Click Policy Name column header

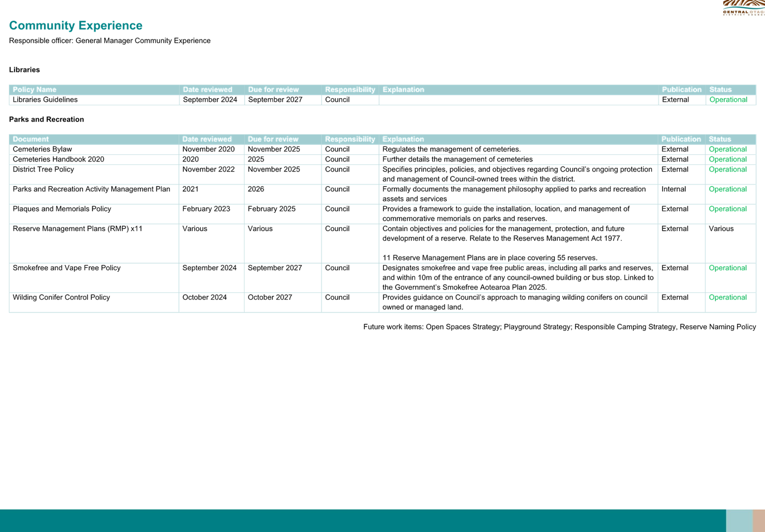(35, 90)
